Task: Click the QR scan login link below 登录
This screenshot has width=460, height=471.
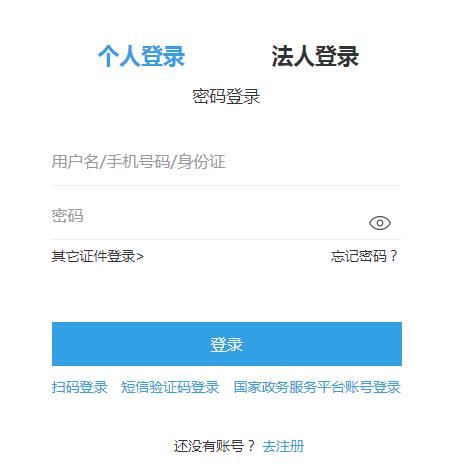Action: tap(79, 387)
